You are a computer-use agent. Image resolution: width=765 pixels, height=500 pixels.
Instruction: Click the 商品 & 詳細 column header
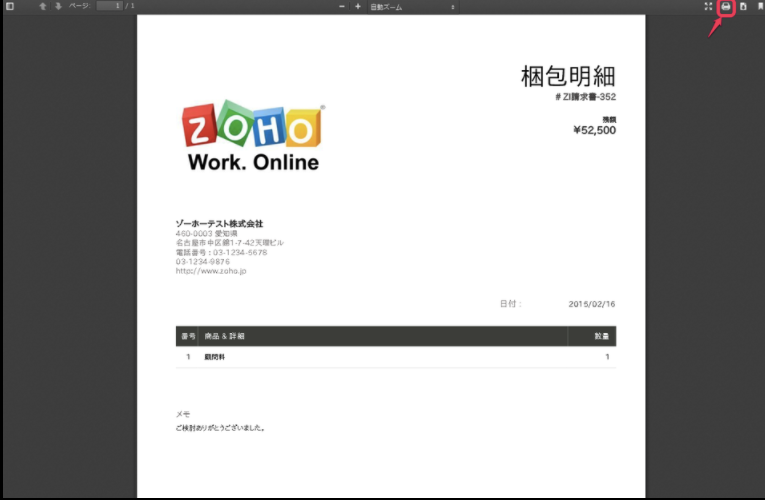pos(224,336)
